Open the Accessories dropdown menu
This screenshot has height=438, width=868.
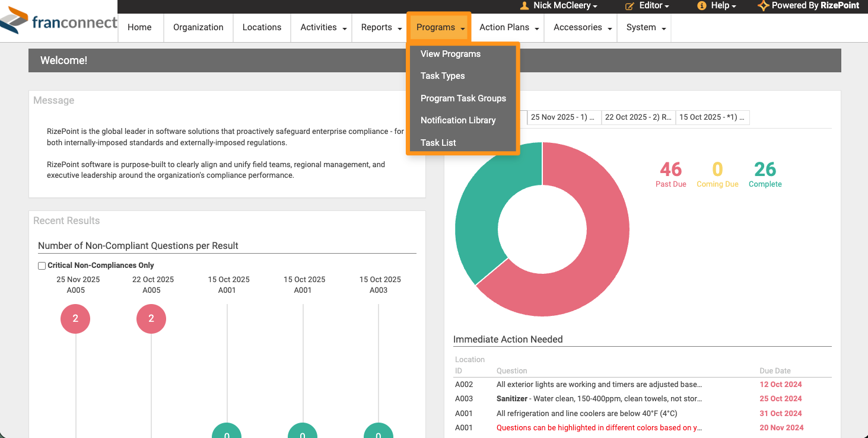point(583,27)
